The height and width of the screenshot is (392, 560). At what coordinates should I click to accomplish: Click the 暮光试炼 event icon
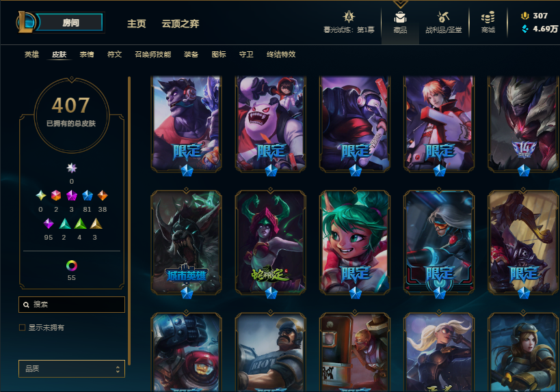click(x=349, y=17)
